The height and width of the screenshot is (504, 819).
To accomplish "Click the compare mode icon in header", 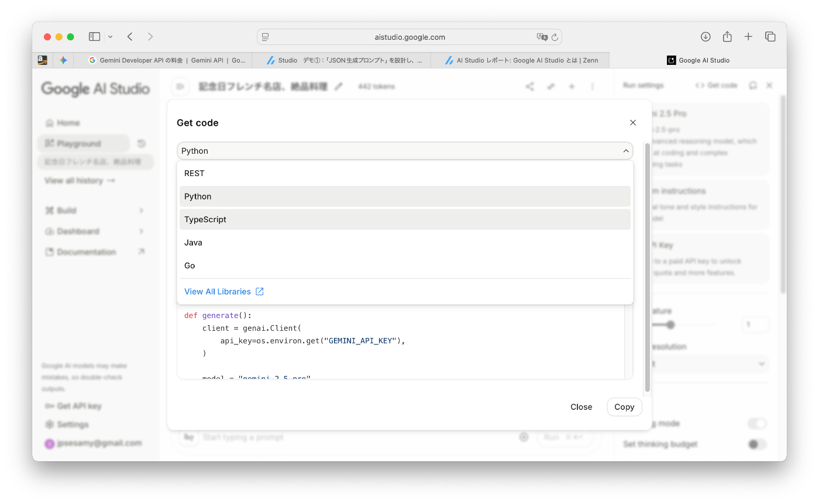I will click(x=550, y=87).
